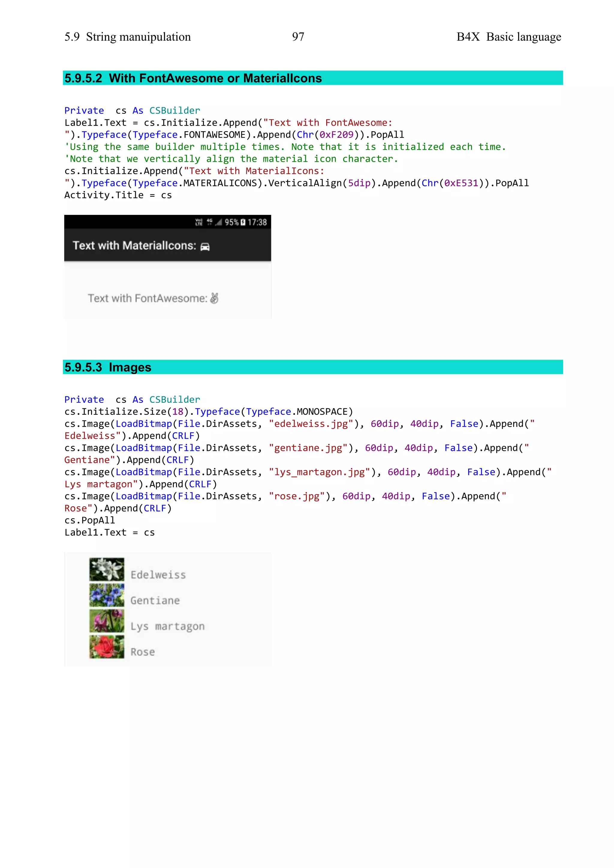
Task: Click the VoLTE icon in phone status bar
Action: point(199,222)
